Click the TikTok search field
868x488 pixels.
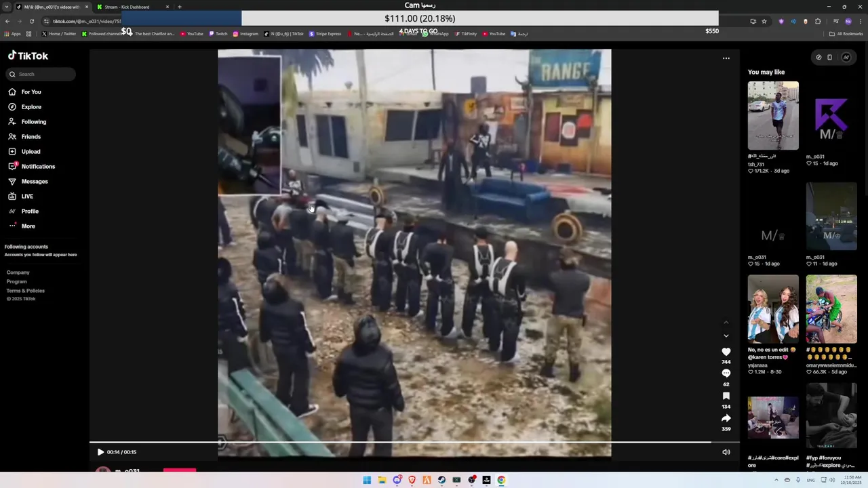41,74
